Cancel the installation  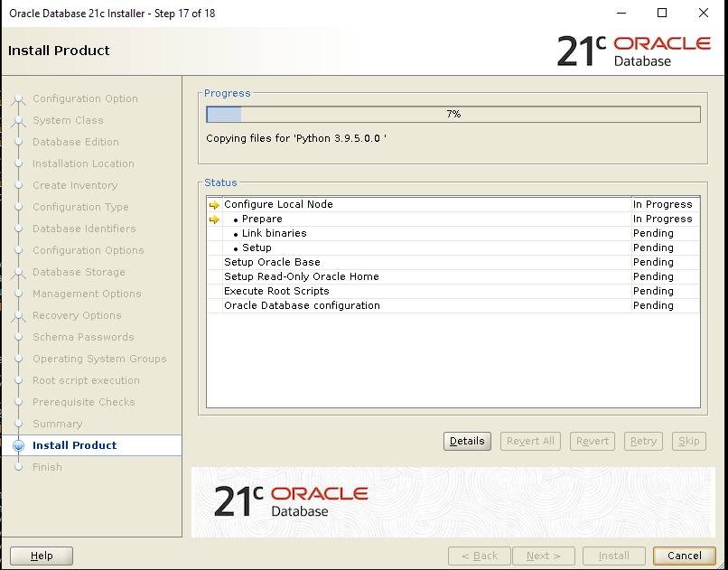click(685, 556)
